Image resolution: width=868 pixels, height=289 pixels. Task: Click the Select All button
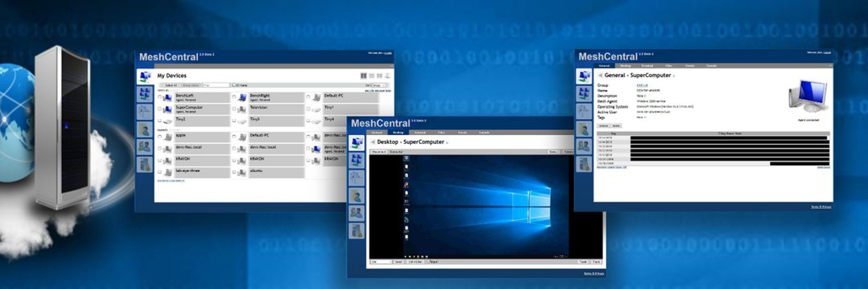point(171,86)
